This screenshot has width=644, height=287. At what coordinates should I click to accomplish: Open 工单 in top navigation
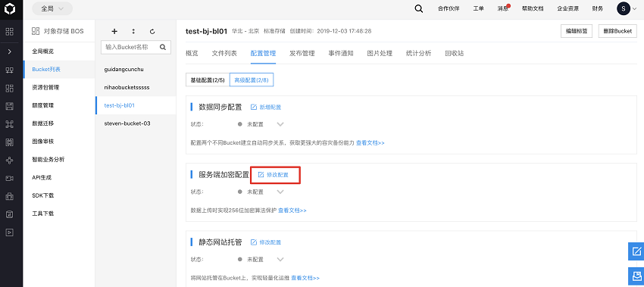[x=479, y=8]
